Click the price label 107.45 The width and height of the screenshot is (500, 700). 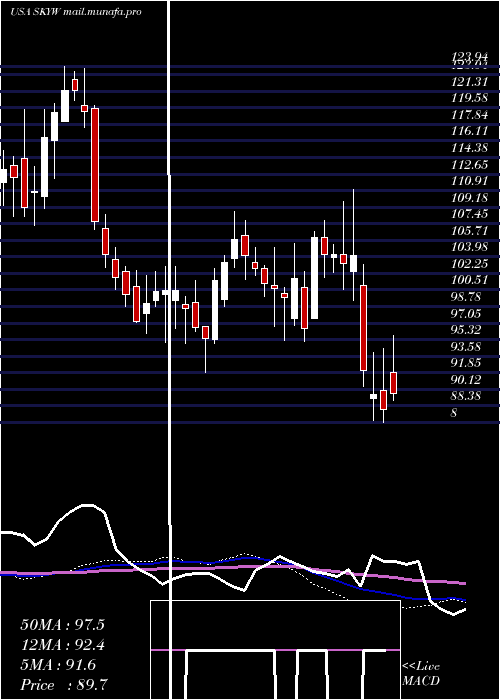click(x=470, y=214)
